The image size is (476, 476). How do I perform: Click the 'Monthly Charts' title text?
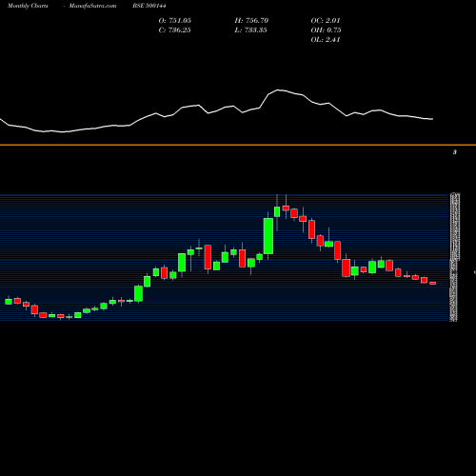pyautogui.click(x=28, y=6)
